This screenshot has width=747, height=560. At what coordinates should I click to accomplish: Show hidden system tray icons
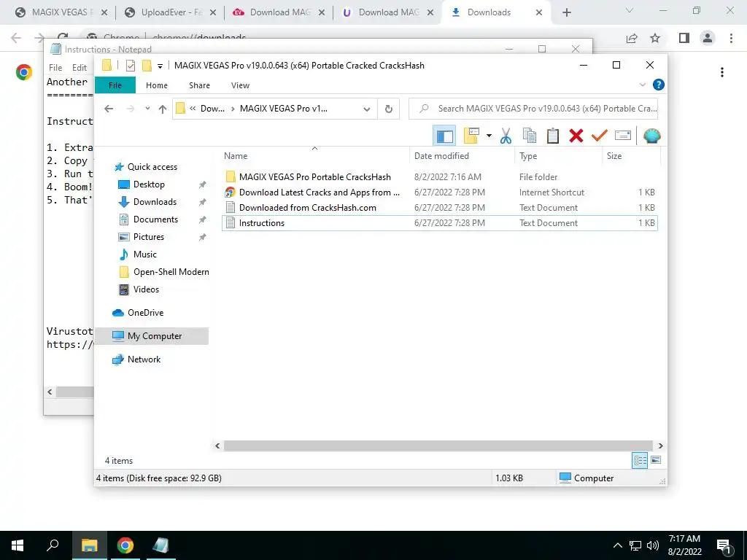(617, 545)
